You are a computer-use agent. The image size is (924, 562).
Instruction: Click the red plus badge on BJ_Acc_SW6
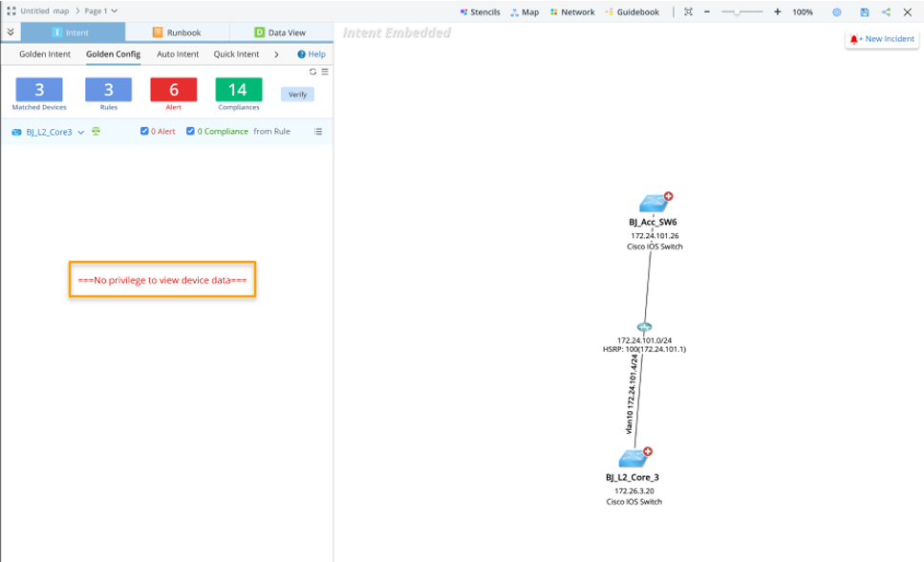point(668,196)
